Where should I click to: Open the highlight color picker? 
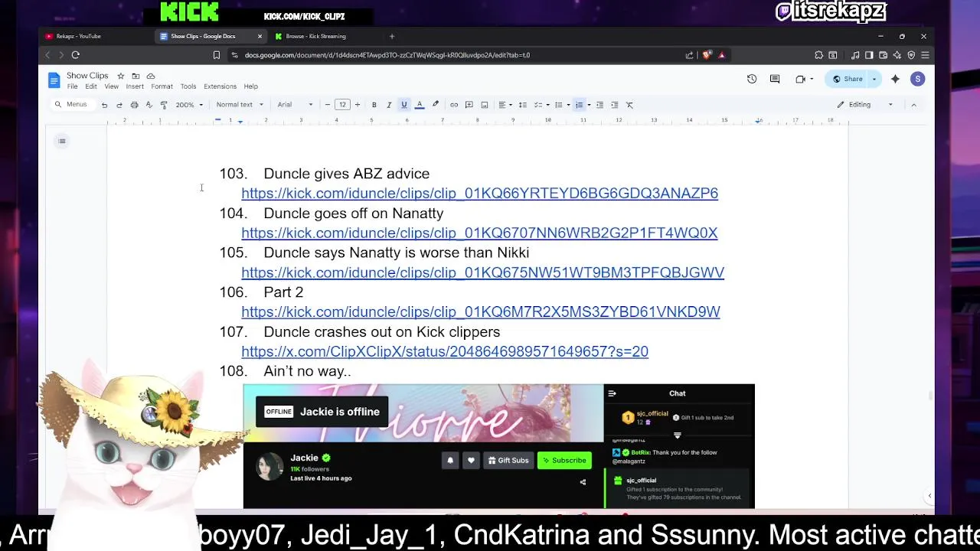coord(436,105)
